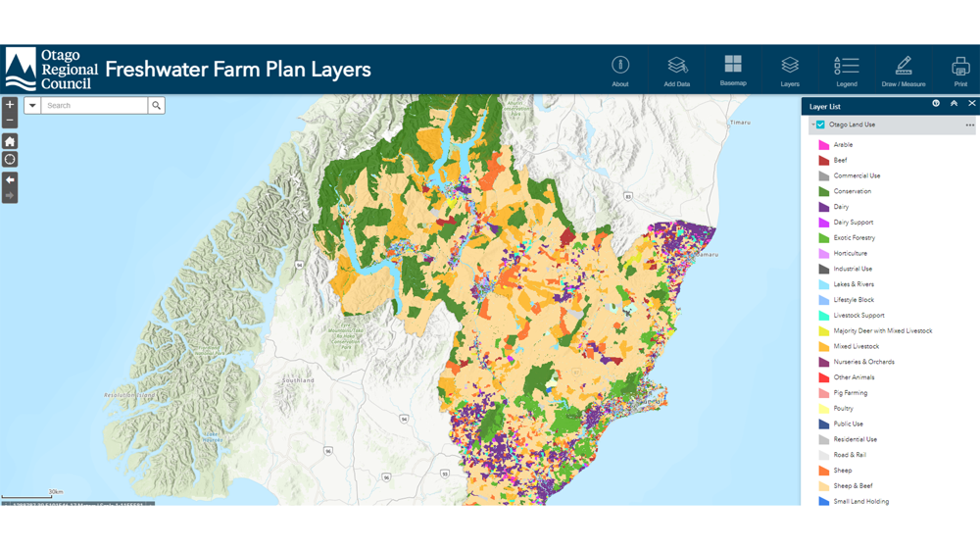980x549 pixels.
Task: Click the Nurseries & Orchards legend entry
Action: click(863, 362)
